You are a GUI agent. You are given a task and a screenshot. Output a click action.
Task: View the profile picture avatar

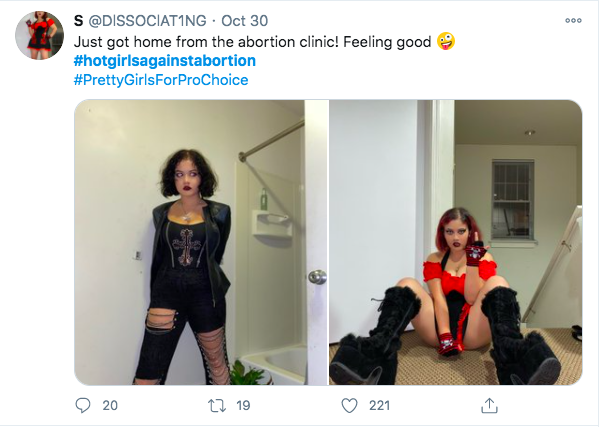pos(39,35)
